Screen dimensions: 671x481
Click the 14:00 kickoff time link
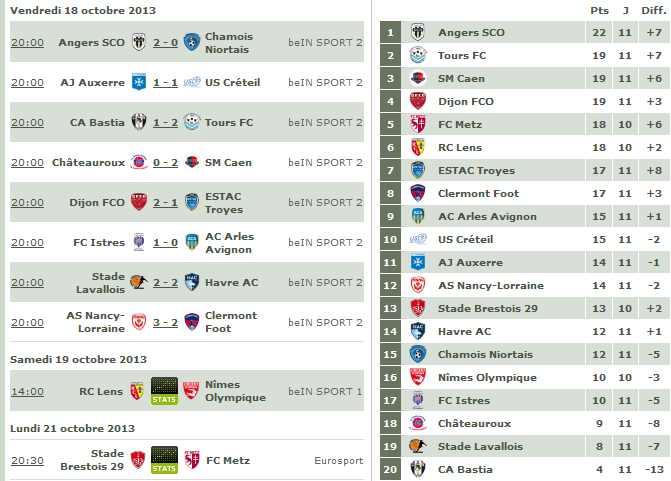(27, 391)
